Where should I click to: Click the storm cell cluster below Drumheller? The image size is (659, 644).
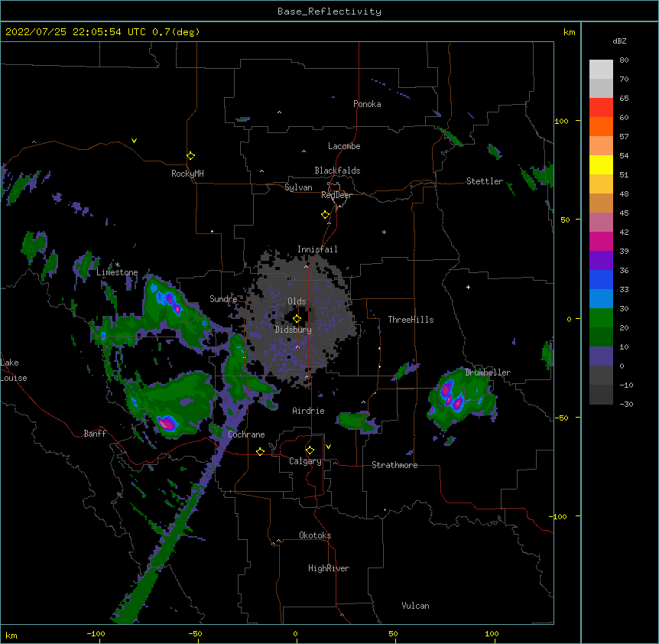point(463,400)
